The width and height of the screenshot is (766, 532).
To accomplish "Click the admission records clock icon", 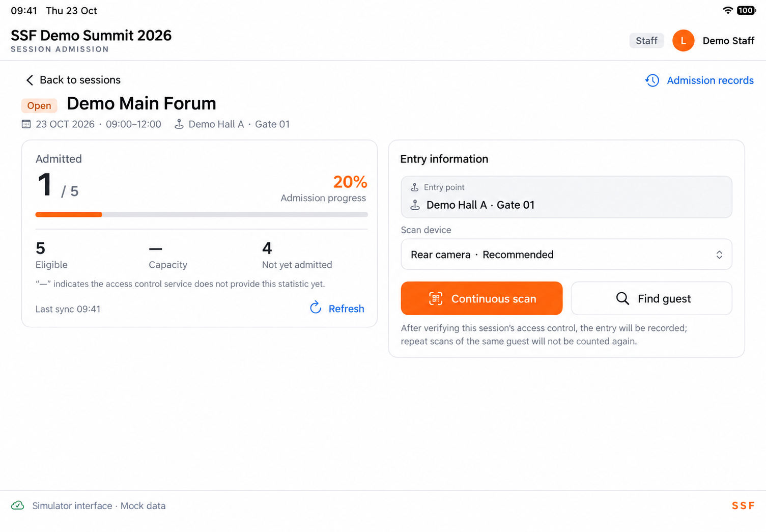I will click(652, 80).
